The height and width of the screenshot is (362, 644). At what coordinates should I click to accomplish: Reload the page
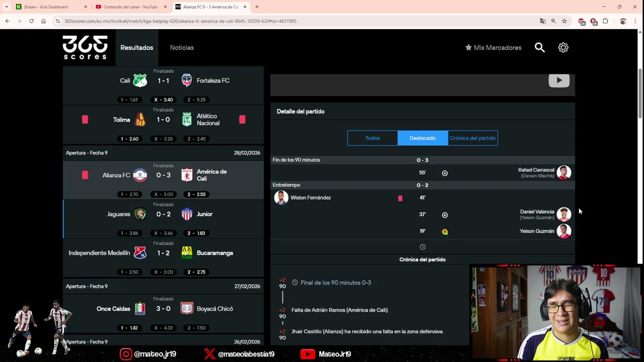(31, 21)
